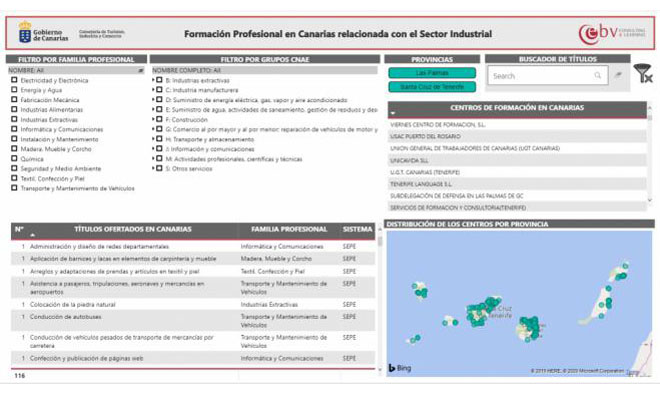This screenshot has height=400, width=660.
Task: Click the magnifier icon in the search box
Action: coord(598,75)
